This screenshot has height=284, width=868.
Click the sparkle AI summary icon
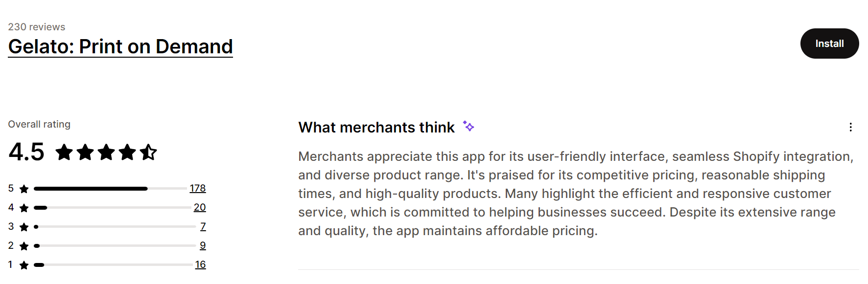[469, 126]
